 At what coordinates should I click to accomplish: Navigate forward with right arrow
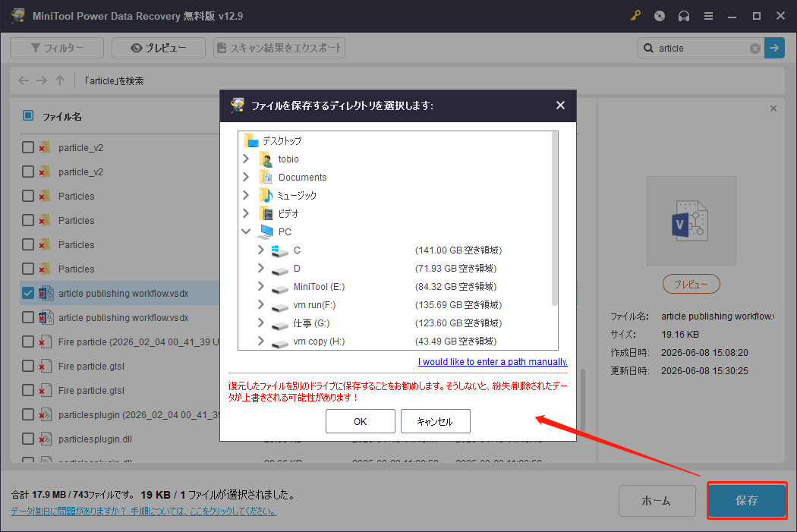(x=42, y=80)
